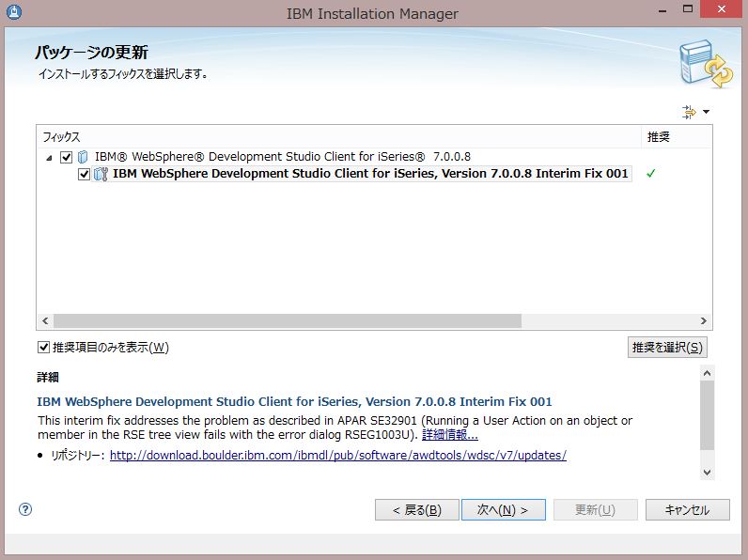The image size is (748, 560).
Task: Click the green recommended checkmark for Interim Fix 001
Action: coord(650,174)
